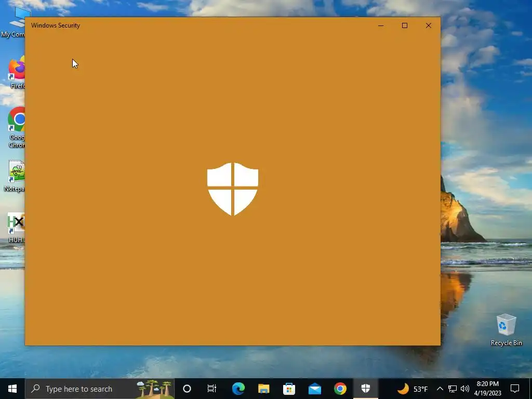
Task: Launch Microsoft Edge from the taskbar
Action: coord(238,389)
